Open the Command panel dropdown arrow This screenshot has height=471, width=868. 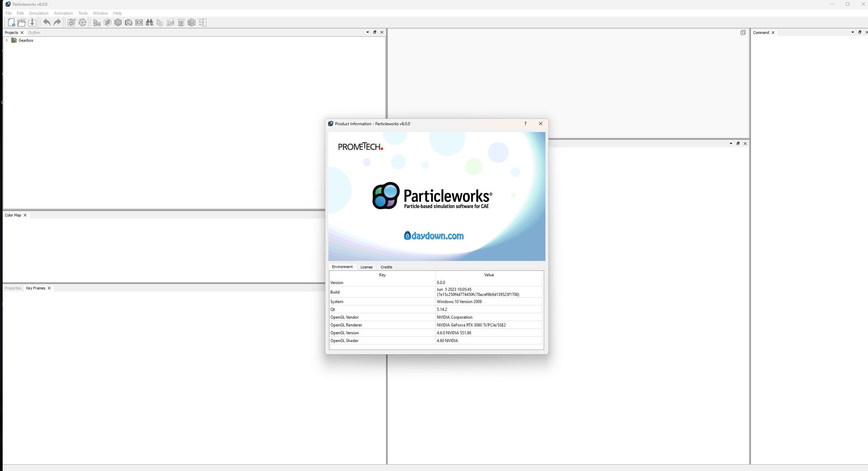(853, 32)
